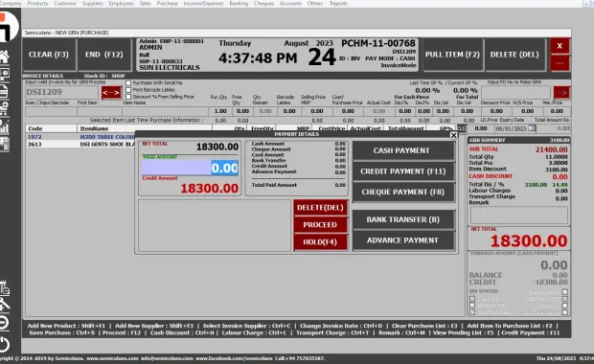
Task: Click PCHM-11-00768 document number
Action: 378,43
